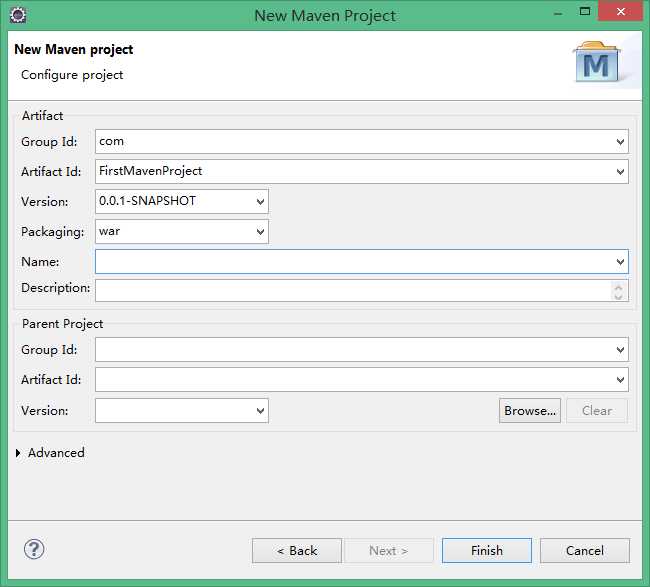Click the help question mark icon
This screenshot has width=650, height=587.
(34, 549)
